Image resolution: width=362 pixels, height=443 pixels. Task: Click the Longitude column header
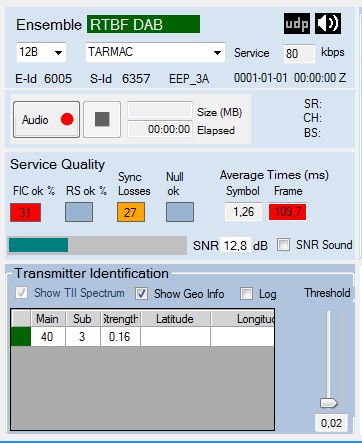242,319
